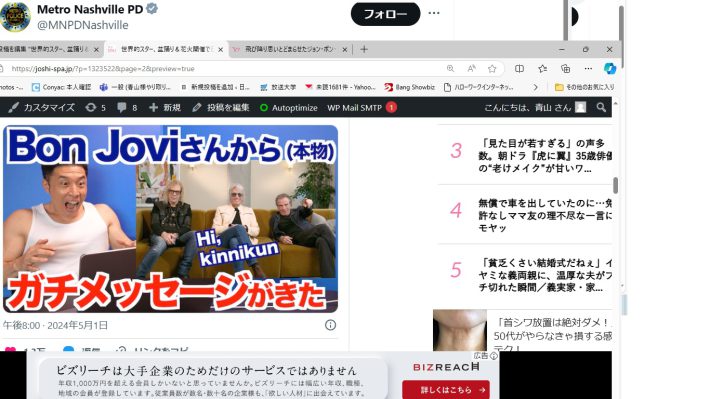
Task: Open the 放送大学 bookmark
Action: [278, 87]
